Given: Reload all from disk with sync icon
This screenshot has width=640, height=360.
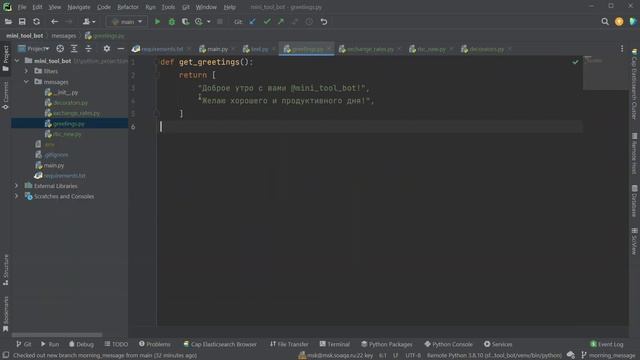Looking at the screenshot, I should pos(36,22).
